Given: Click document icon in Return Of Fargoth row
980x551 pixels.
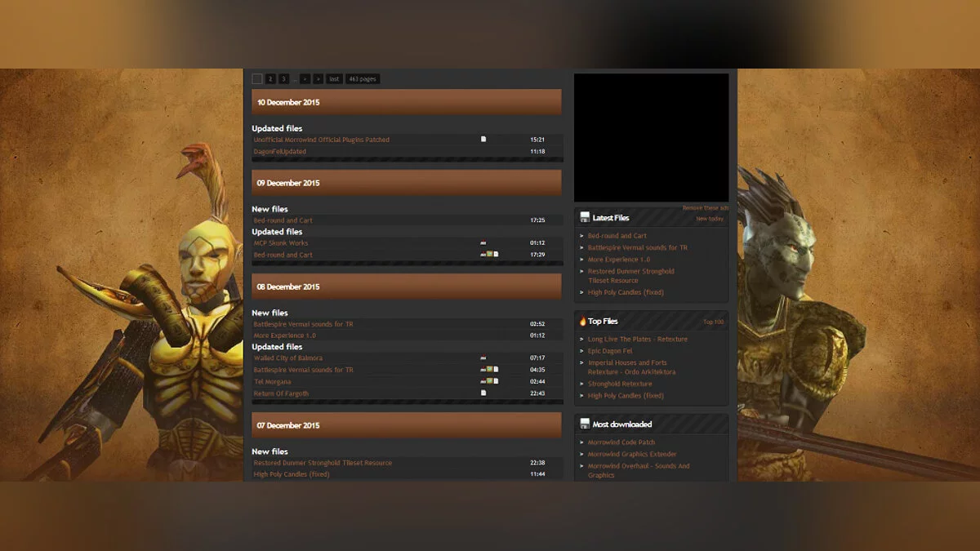Looking at the screenshot, I should (x=483, y=393).
